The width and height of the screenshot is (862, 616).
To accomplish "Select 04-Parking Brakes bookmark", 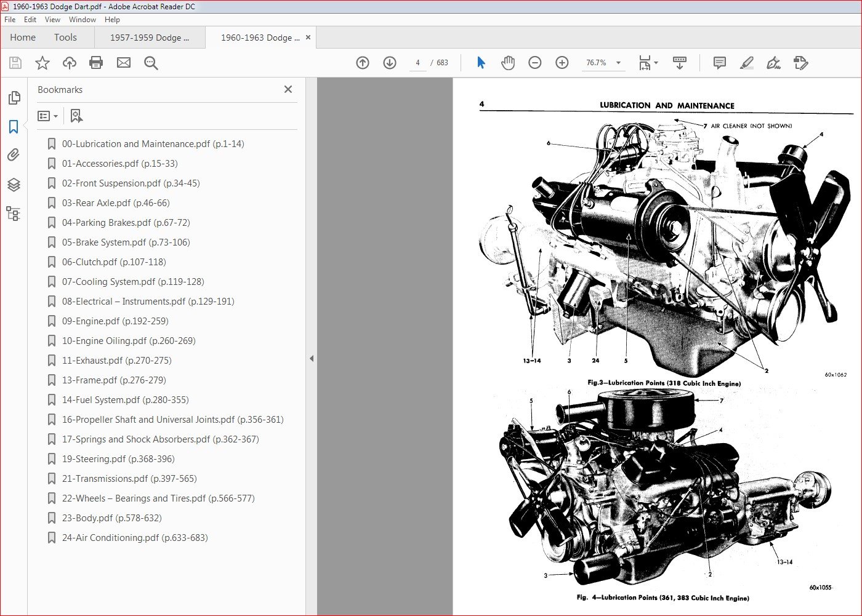I will [126, 223].
